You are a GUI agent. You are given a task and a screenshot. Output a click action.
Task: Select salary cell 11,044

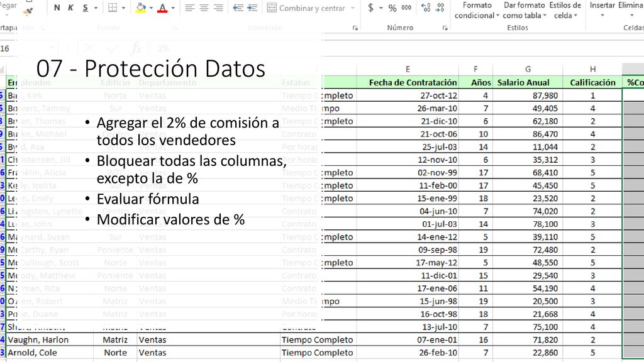528,147
